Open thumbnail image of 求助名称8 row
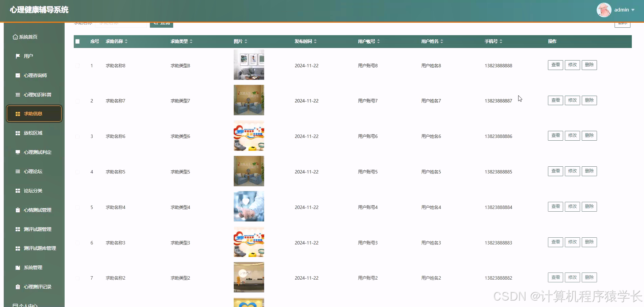 click(249, 65)
